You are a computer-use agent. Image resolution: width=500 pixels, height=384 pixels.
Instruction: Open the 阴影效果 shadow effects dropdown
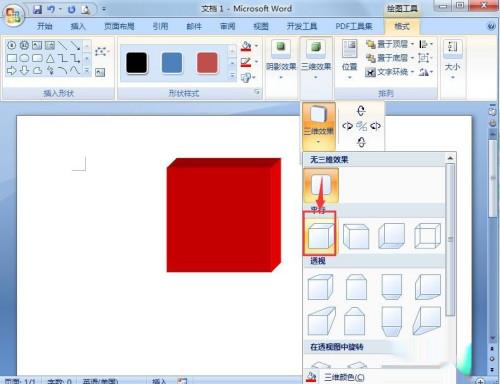pyautogui.click(x=281, y=60)
